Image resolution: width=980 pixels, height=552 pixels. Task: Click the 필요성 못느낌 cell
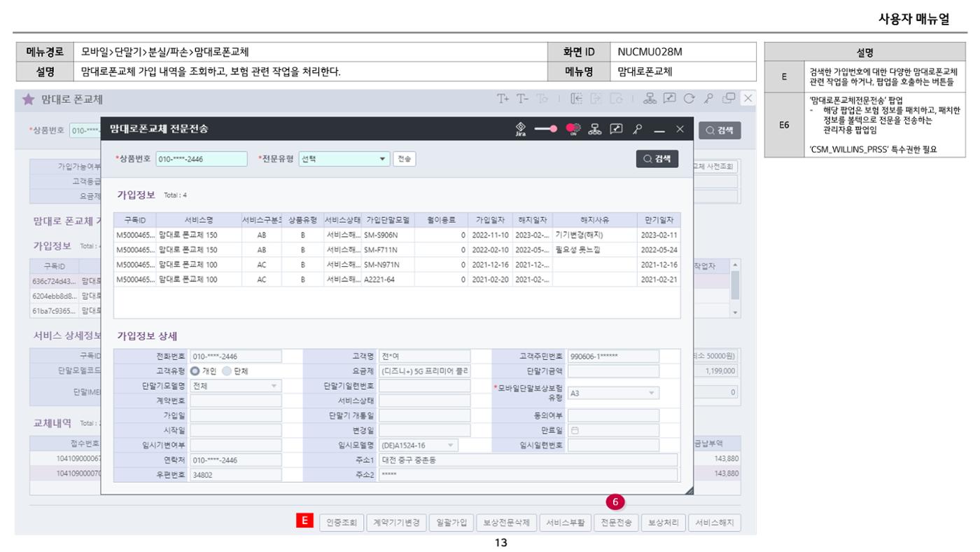click(594, 249)
